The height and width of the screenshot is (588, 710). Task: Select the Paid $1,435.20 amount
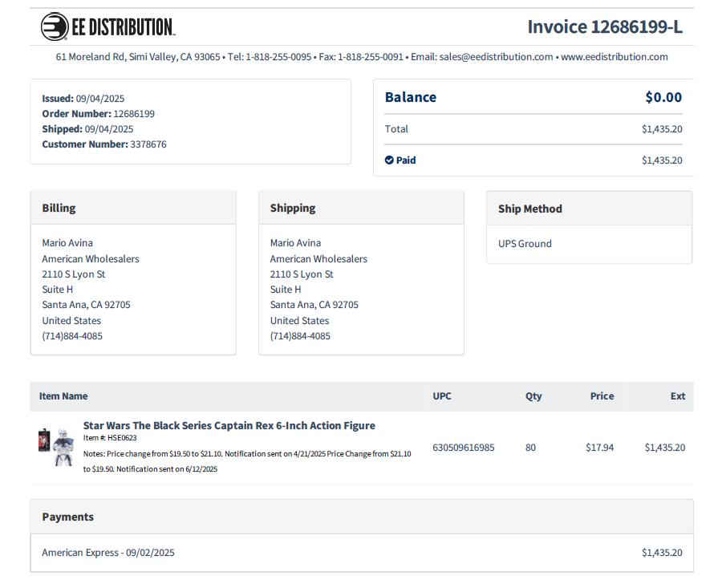pyautogui.click(x=662, y=160)
